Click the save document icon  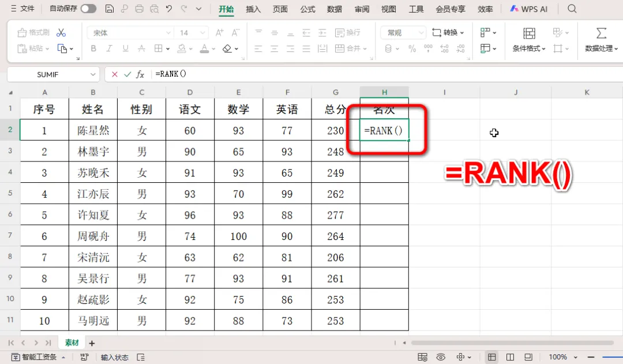[109, 8]
